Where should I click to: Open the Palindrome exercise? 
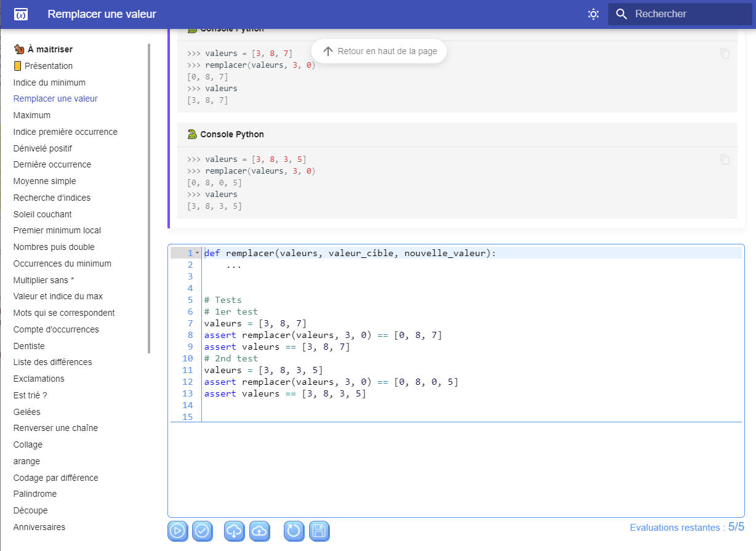coord(35,494)
